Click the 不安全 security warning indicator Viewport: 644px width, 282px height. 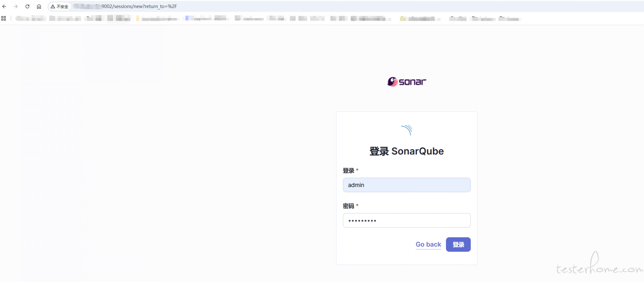click(60, 6)
